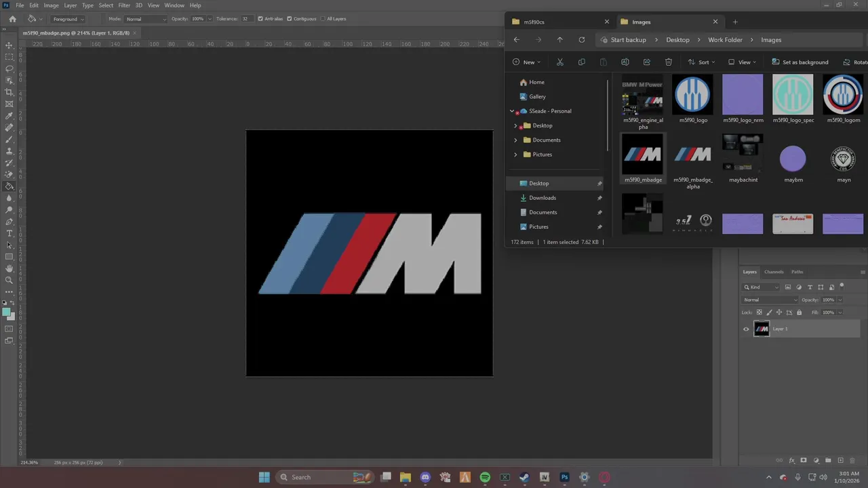Switch to the Channels tab
Screen dimensions: 868x488
[x=774, y=272]
